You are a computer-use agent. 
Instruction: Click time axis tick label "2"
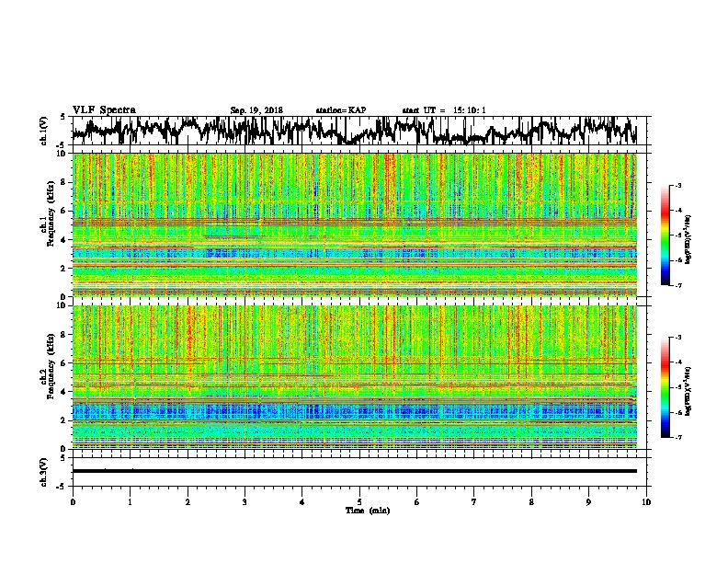(x=188, y=502)
